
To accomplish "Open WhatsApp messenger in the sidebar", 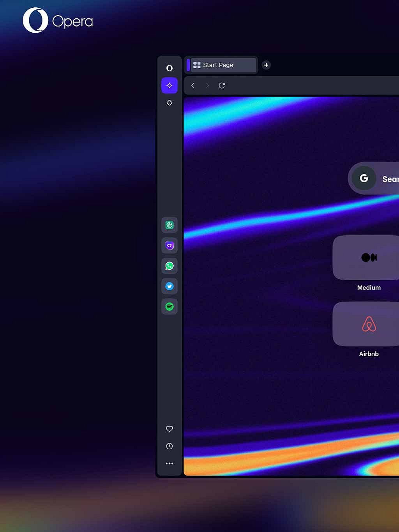I will pyautogui.click(x=169, y=266).
